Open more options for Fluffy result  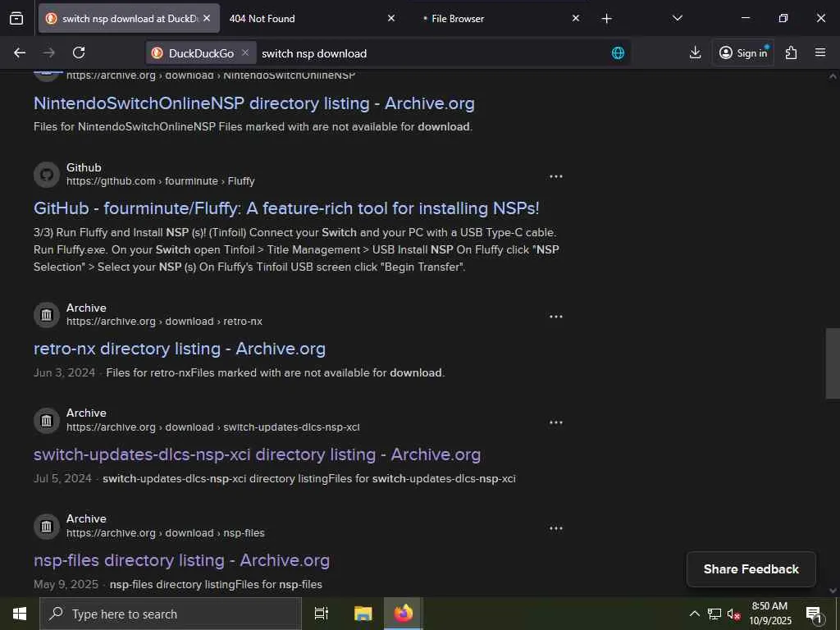[555, 176]
